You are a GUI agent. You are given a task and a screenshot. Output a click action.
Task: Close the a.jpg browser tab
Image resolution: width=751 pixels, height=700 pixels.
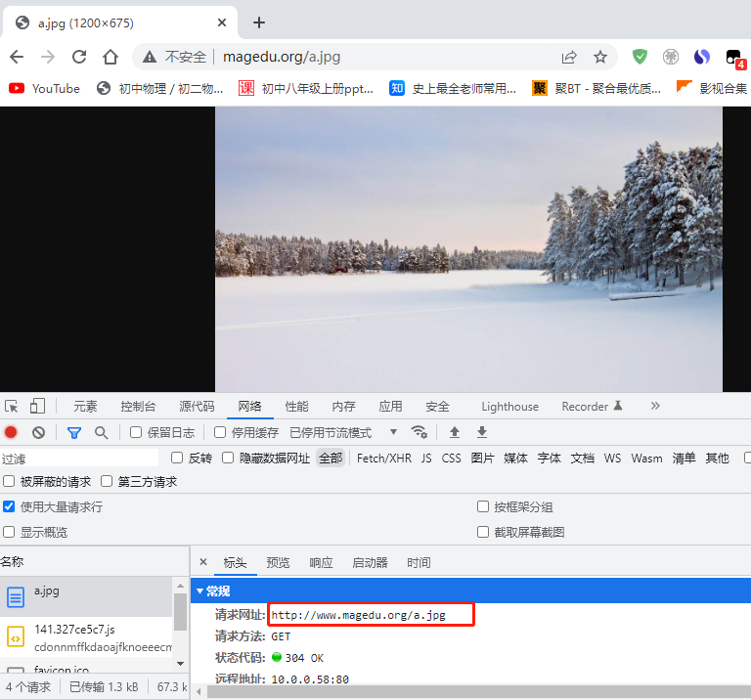(x=222, y=22)
